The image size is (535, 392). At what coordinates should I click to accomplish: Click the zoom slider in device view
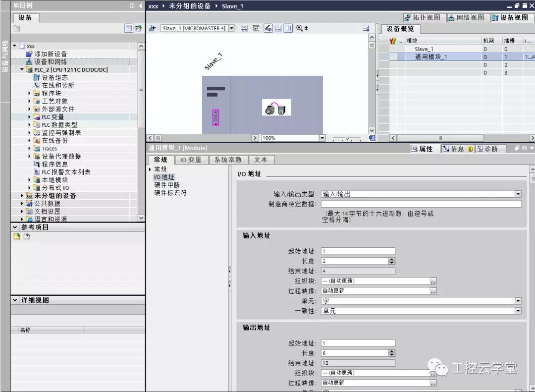(346, 138)
